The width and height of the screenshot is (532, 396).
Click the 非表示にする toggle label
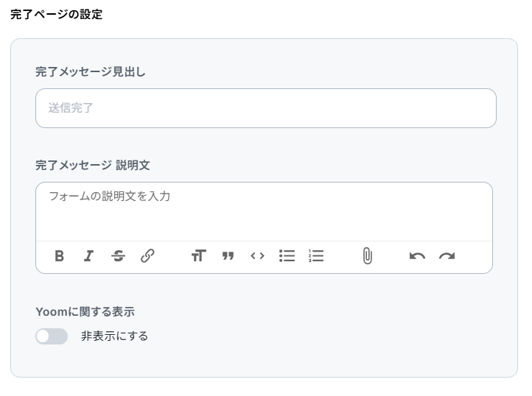pyautogui.click(x=114, y=336)
